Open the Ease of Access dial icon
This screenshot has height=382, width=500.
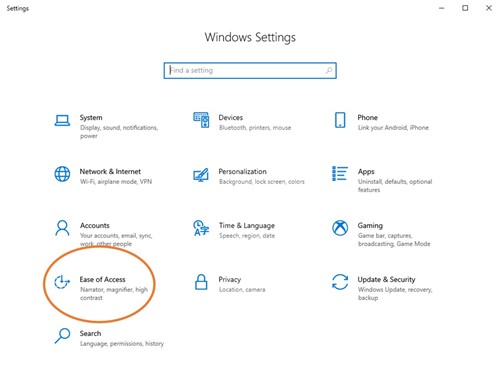click(x=62, y=282)
